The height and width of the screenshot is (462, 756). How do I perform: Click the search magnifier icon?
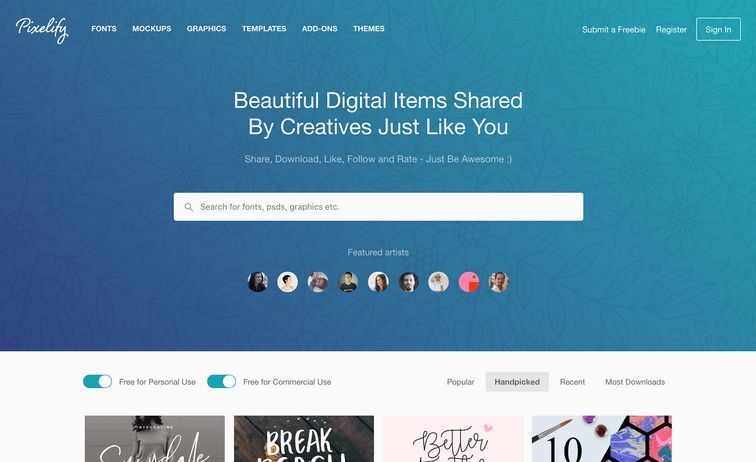click(x=189, y=207)
